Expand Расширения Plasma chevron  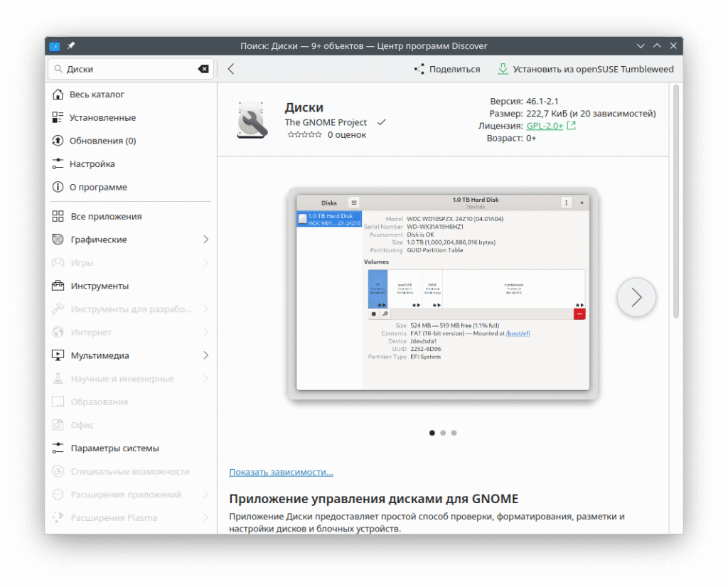click(206, 518)
